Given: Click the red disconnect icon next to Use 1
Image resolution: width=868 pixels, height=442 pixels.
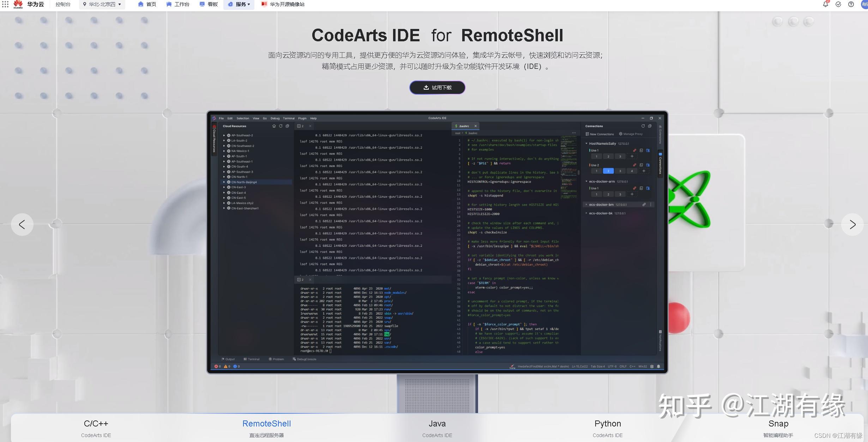Looking at the screenshot, I should click(x=634, y=150).
